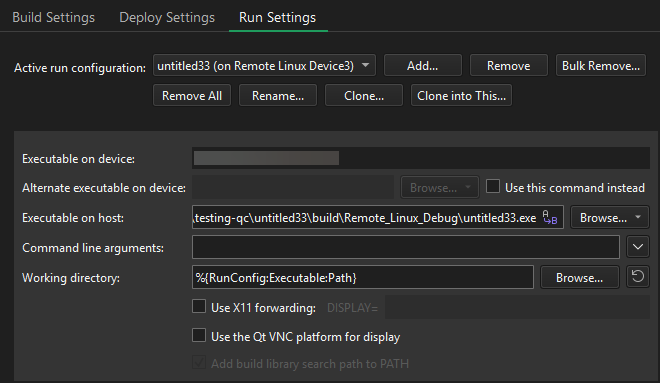
Task: Click the Remove button
Action: pos(508,66)
